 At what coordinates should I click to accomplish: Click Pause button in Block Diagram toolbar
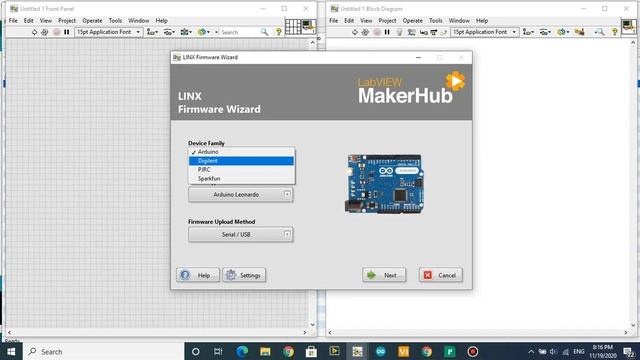387,32
